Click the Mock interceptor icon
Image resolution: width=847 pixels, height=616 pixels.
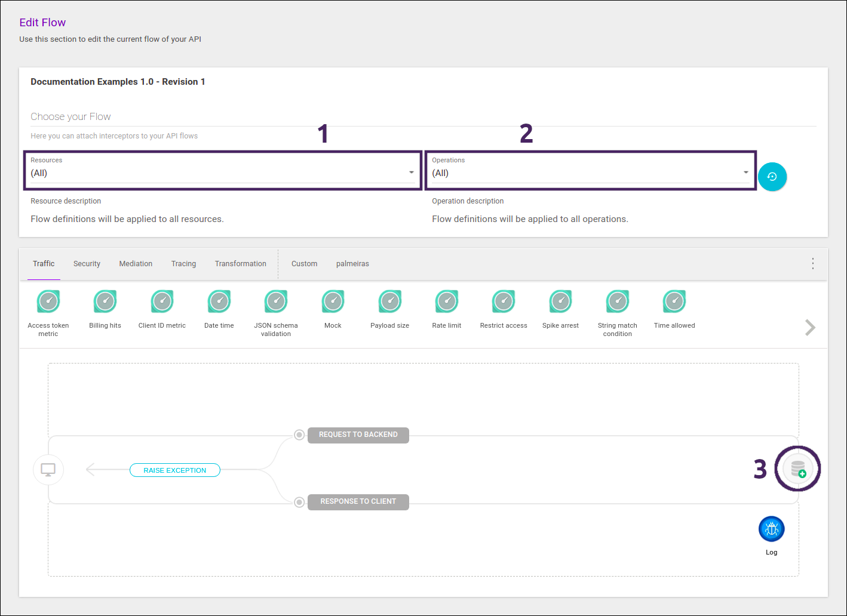(333, 301)
